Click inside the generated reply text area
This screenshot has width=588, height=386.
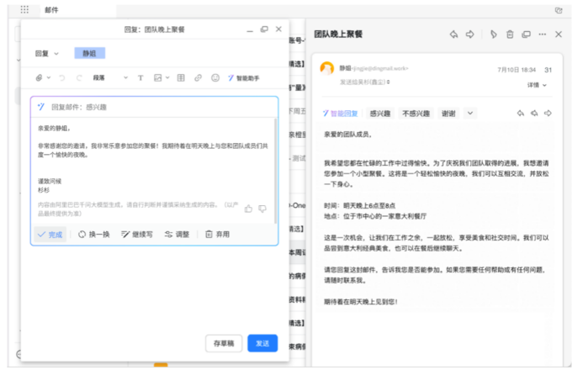pos(151,160)
